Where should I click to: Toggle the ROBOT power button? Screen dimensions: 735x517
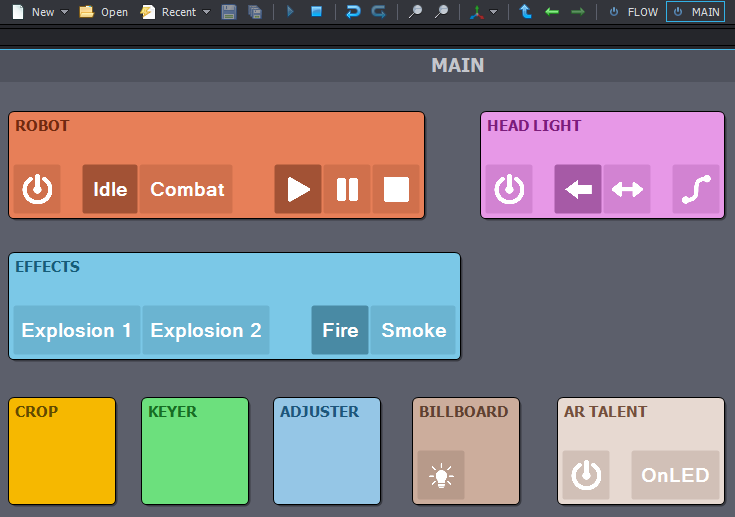pos(37,189)
